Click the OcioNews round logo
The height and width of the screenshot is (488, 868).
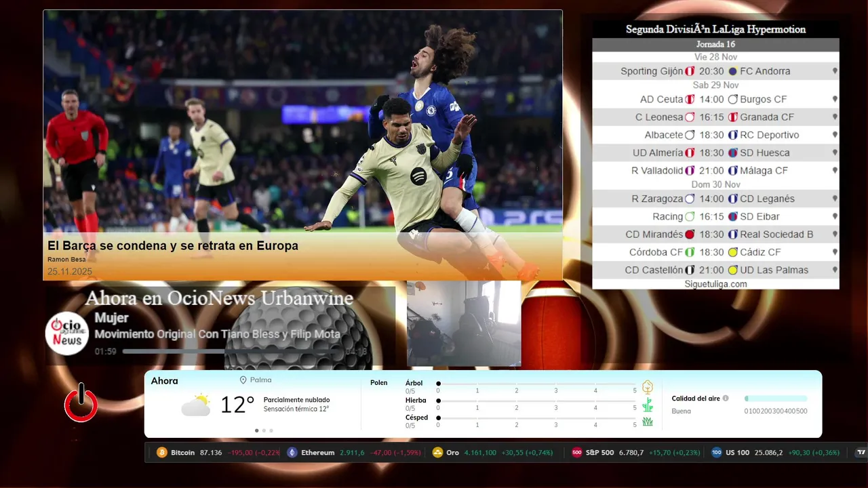(x=67, y=333)
